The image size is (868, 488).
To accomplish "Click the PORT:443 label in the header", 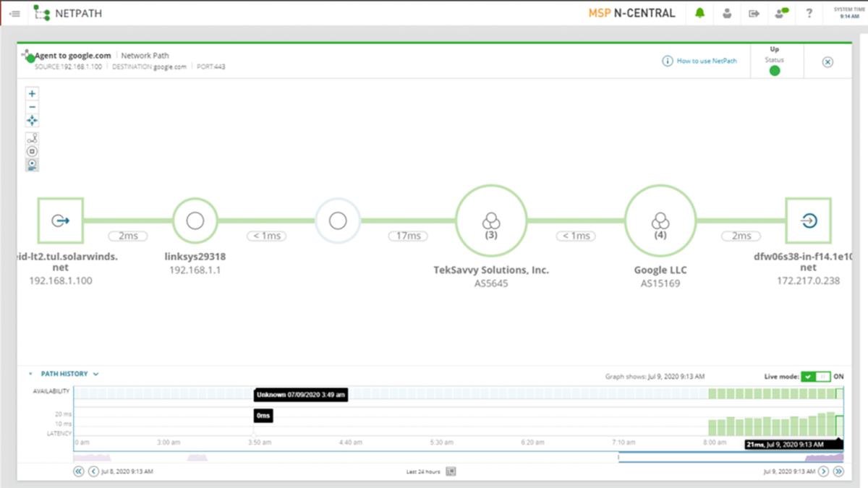I will 211,67.
